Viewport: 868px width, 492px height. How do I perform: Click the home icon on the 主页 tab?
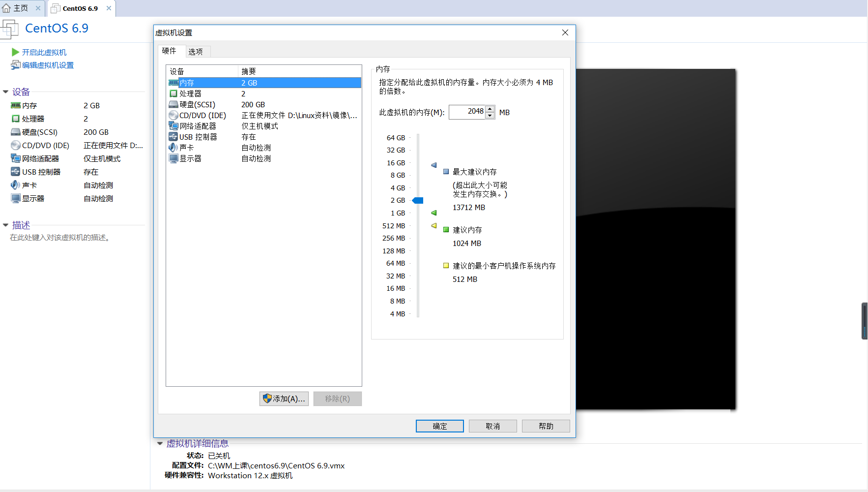tap(6, 8)
